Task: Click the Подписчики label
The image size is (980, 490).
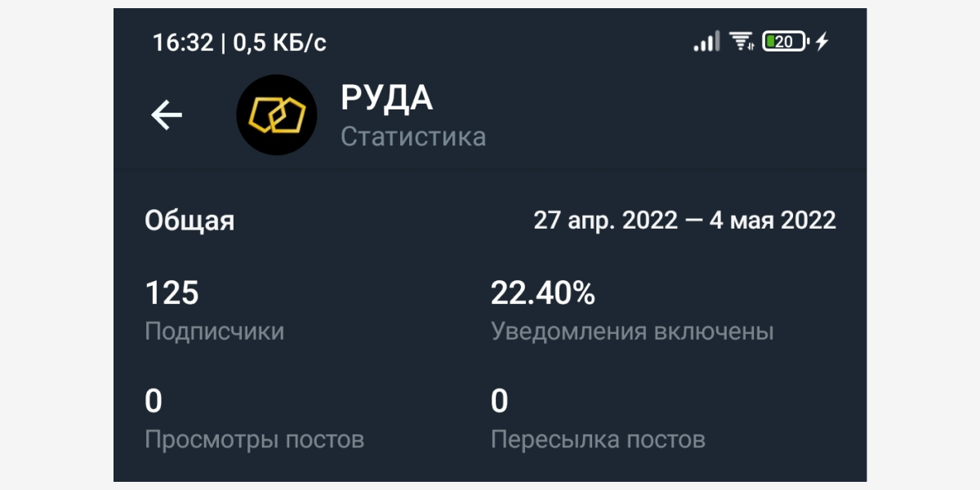Action: (x=214, y=331)
